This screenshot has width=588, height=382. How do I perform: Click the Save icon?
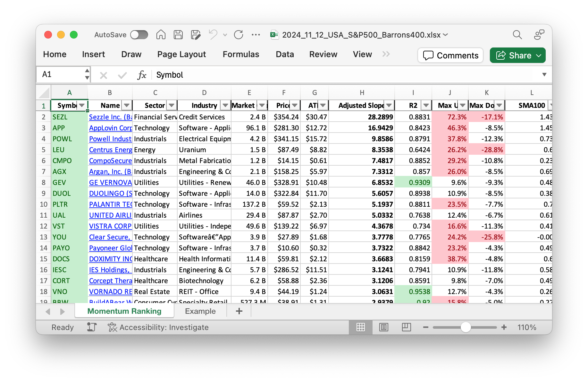(x=178, y=35)
